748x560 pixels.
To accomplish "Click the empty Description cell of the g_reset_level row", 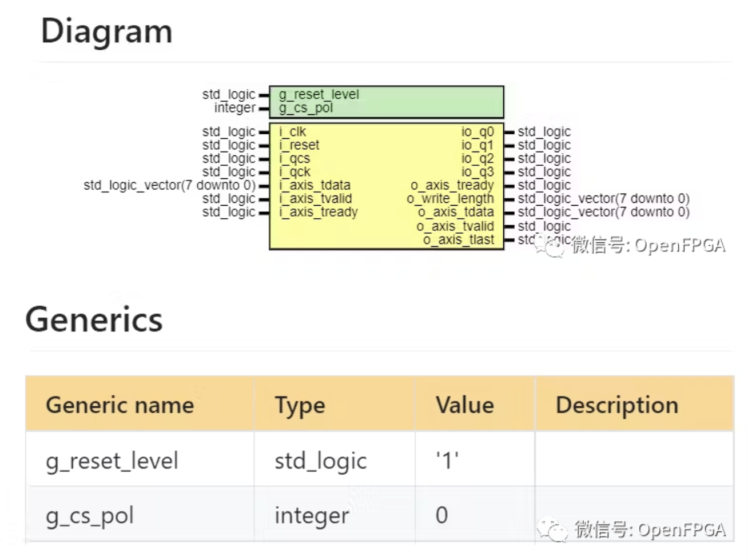I will pyautogui.click(x=634, y=459).
